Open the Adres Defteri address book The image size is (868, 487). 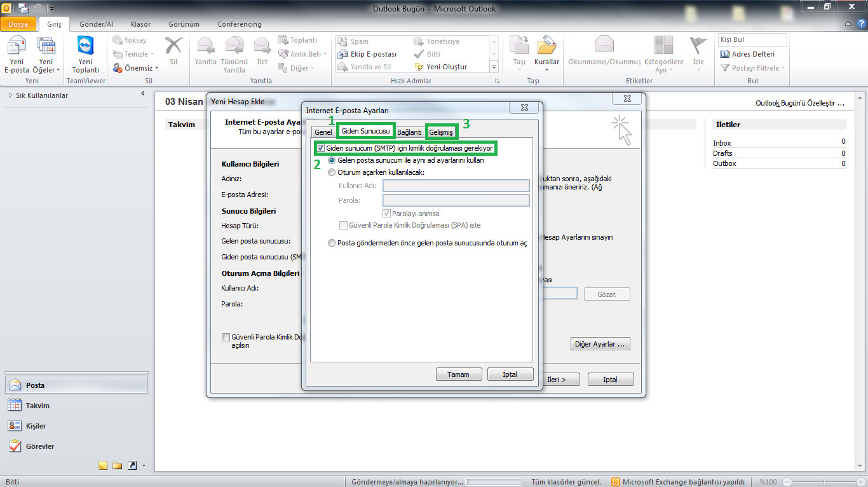click(x=752, y=53)
